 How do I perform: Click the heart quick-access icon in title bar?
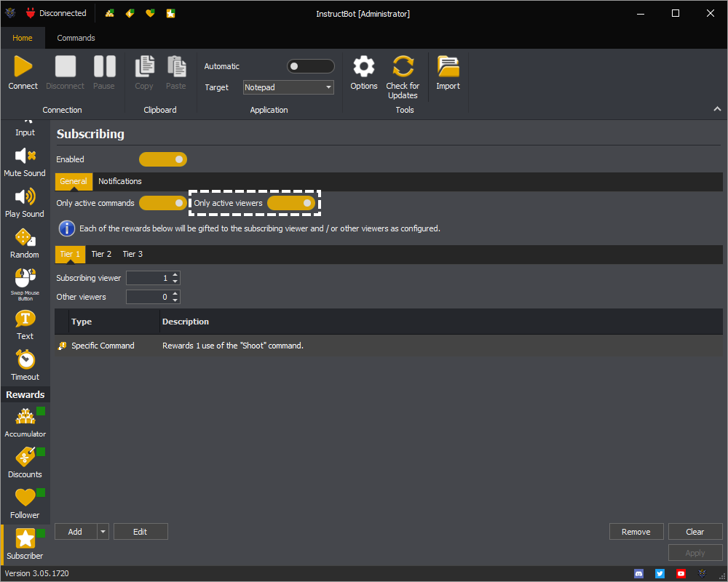pyautogui.click(x=150, y=14)
